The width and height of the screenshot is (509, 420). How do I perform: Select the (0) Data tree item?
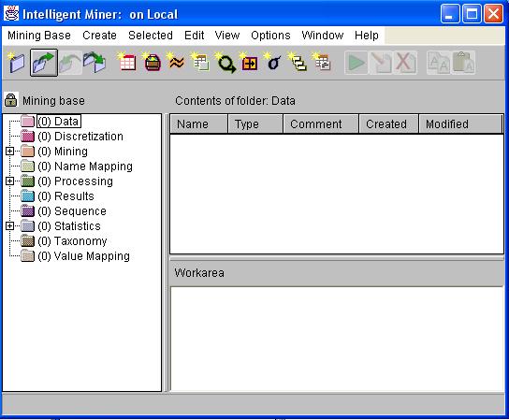[58, 122]
